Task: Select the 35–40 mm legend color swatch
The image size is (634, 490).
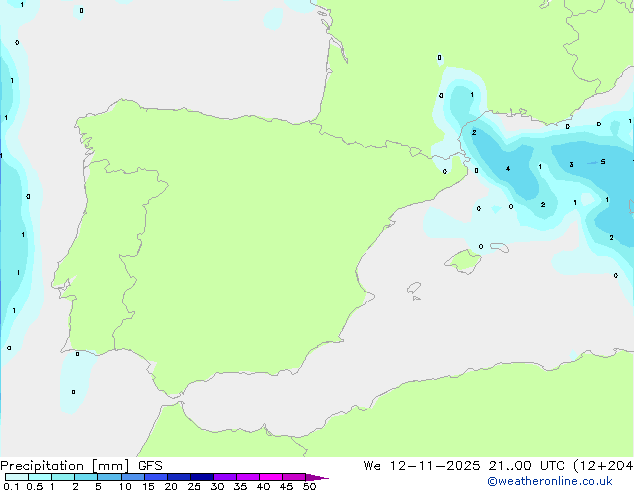Action: (x=248, y=477)
